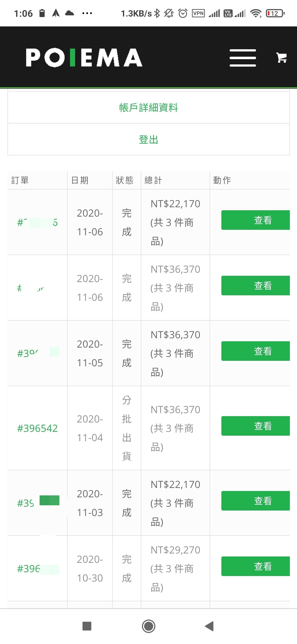Tap the alarm clock status icon

tap(183, 13)
